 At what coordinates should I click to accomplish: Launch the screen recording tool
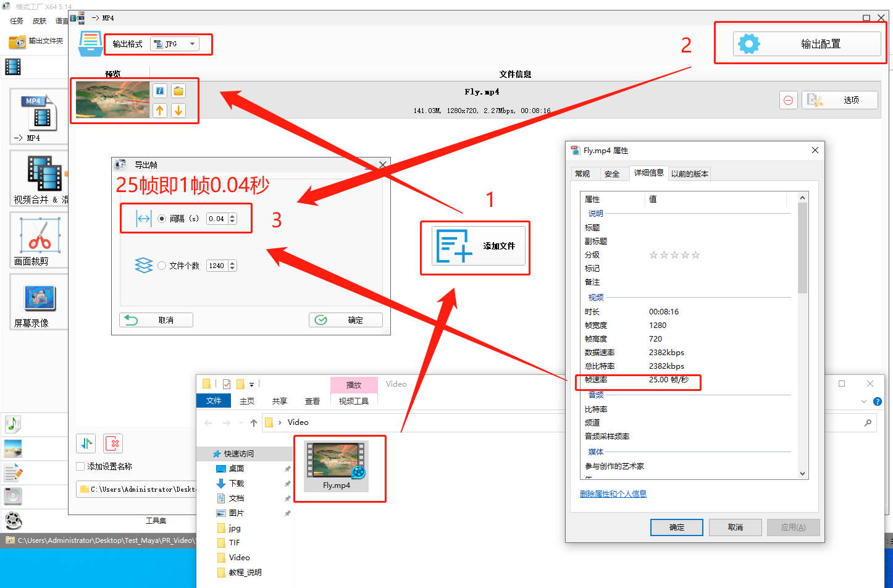pos(40,301)
